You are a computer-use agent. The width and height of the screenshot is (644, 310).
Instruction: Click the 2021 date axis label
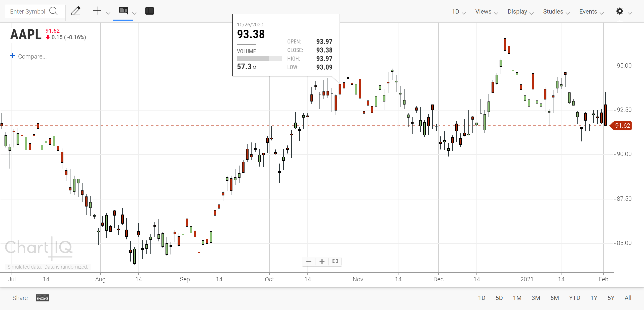tap(527, 279)
